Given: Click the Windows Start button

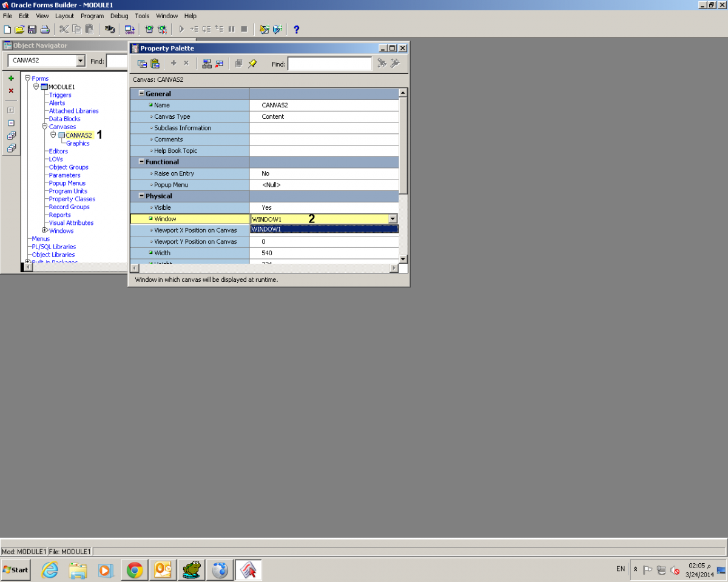Looking at the screenshot, I should (16, 570).
